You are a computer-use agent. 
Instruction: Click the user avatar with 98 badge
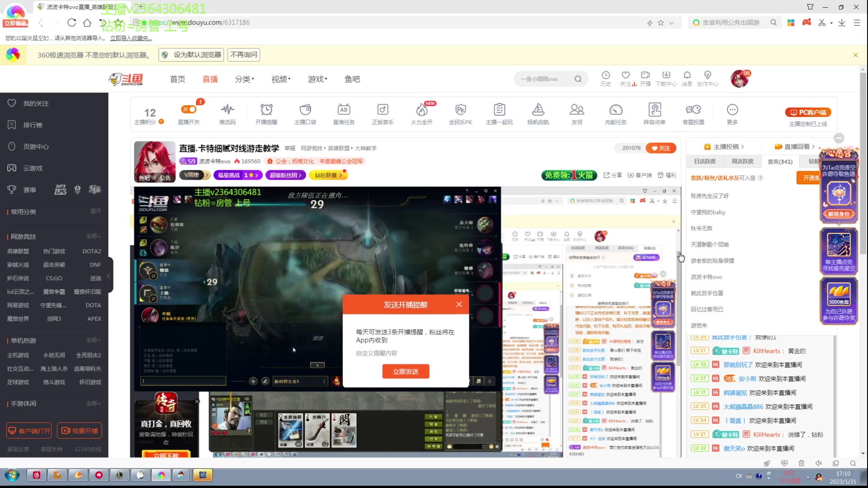pos(740,79)
